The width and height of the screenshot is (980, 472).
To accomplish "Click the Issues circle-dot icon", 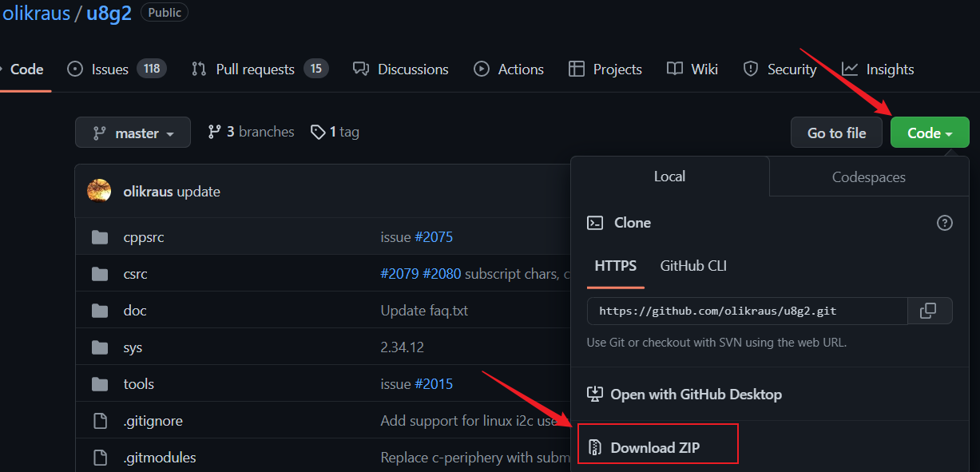I will tap(75, 69).
